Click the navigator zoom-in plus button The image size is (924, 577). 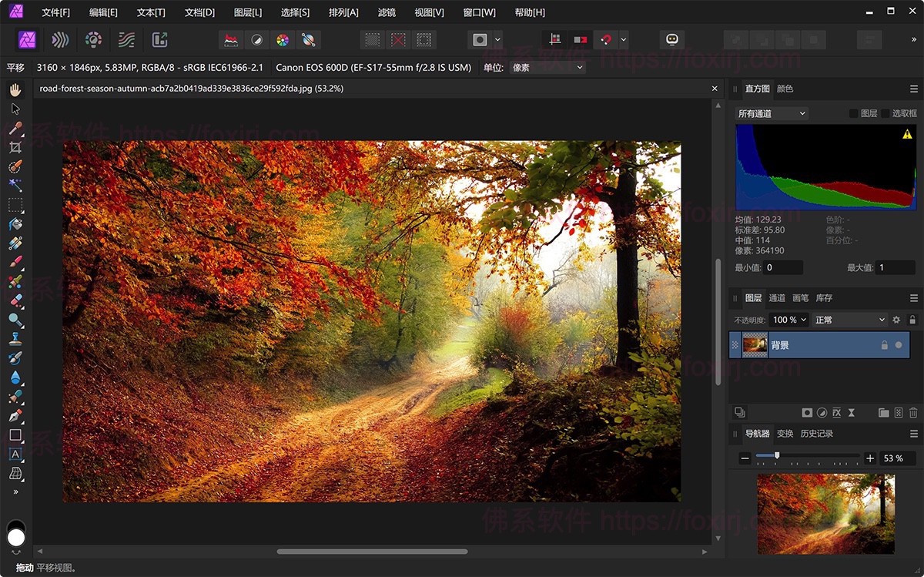870,458
